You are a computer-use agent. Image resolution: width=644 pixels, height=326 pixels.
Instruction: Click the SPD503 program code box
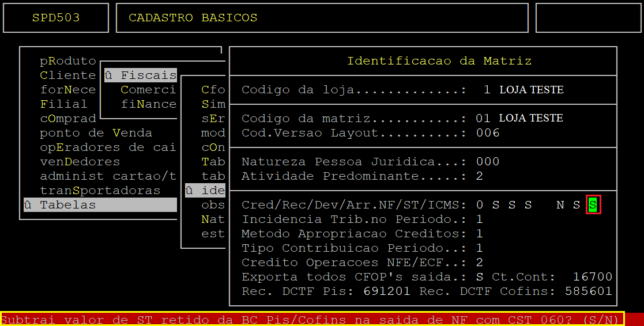coord(56,18)
